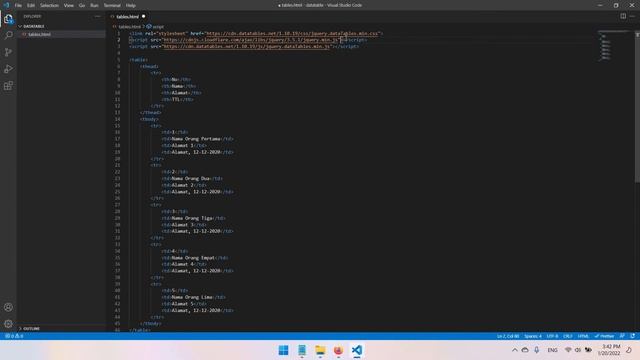Screen dimensions: 640x360
Task: Open File Explorer from taskbar
Action: 320,350
